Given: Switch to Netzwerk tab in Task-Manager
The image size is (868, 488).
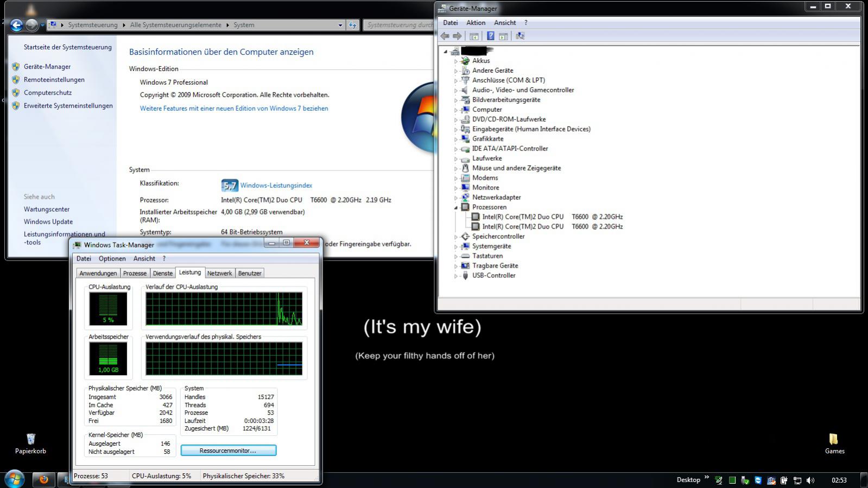Looking at the screenshot, I should click(x=219, y=273).
